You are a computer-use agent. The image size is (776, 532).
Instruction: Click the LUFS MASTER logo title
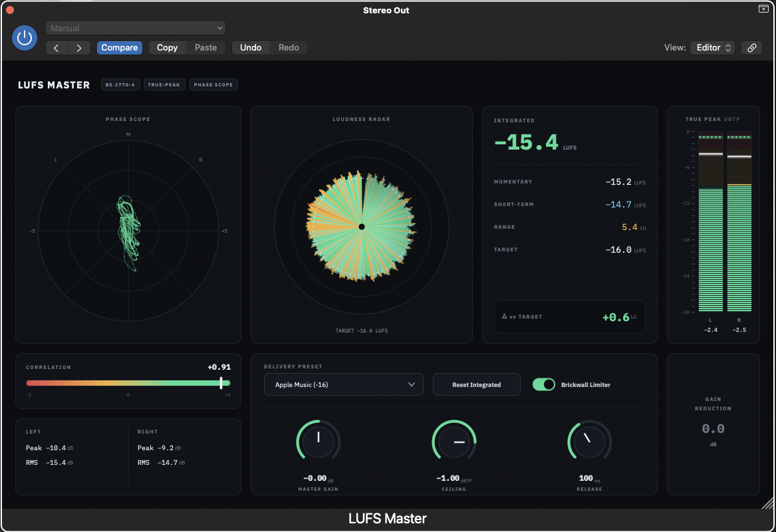coord(54,85)
